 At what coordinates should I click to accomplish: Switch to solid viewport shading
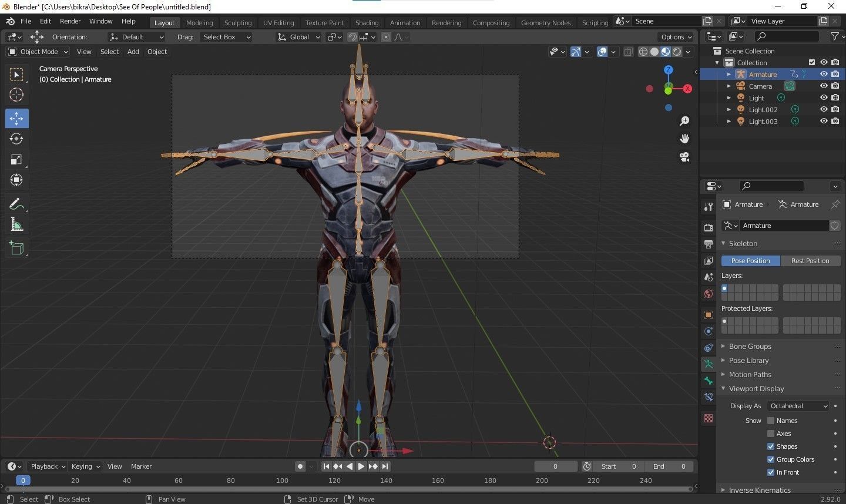(654, 52)
